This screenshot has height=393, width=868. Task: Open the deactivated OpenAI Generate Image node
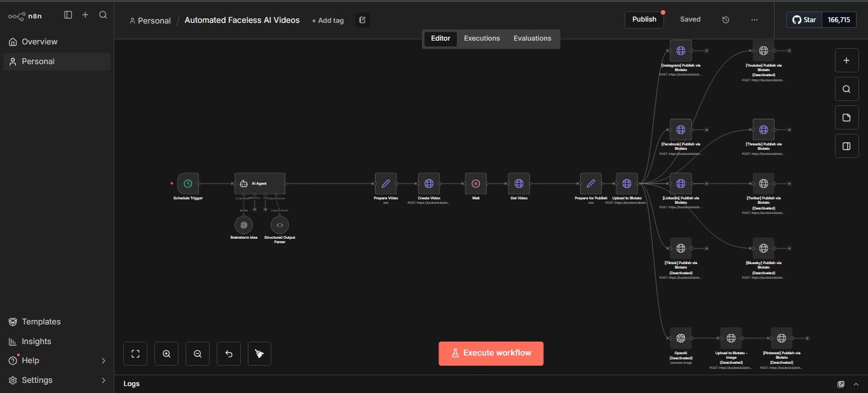pyautogui.click(x=681, y=338)
